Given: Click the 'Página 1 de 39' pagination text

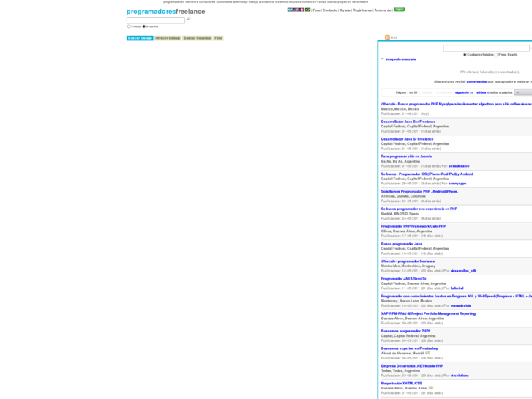Looking at the screenshot, I should click(406, 92).
